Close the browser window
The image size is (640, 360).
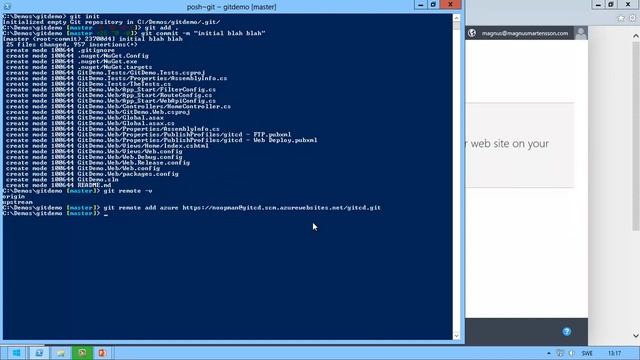coord(628,5)
